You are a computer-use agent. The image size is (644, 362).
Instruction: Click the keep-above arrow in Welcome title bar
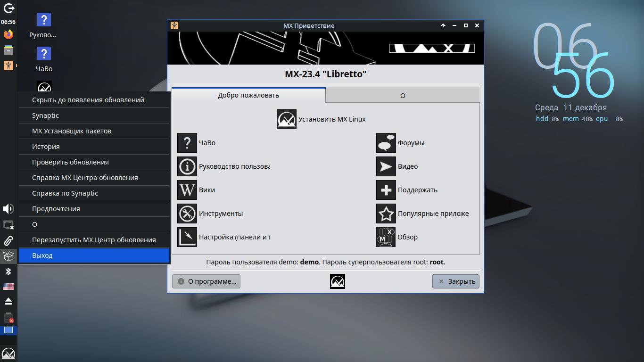(443, 25)
